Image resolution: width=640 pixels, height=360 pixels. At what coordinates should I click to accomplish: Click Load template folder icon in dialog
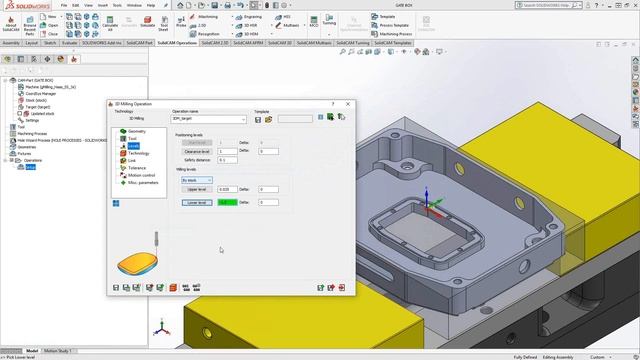point(268,120)
